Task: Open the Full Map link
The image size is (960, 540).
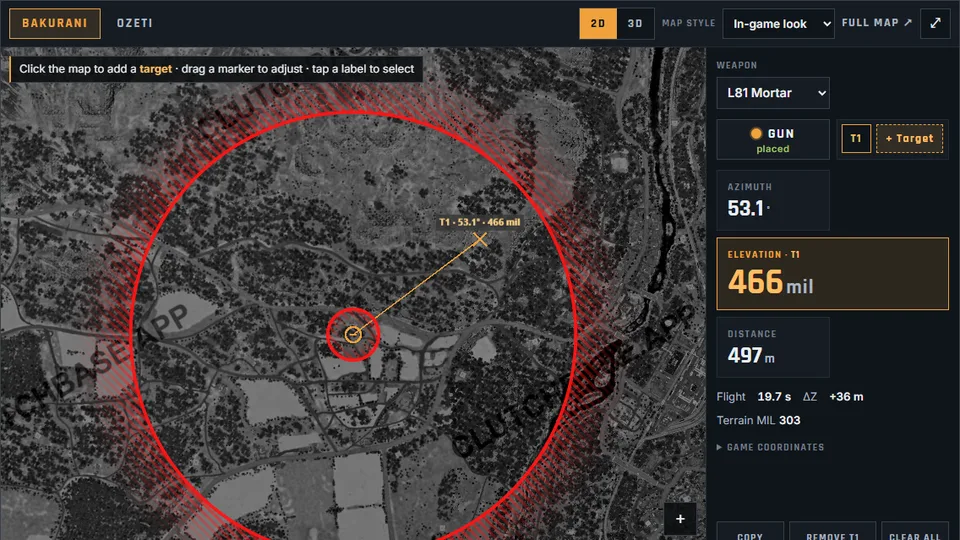Action: pos(876,23)
